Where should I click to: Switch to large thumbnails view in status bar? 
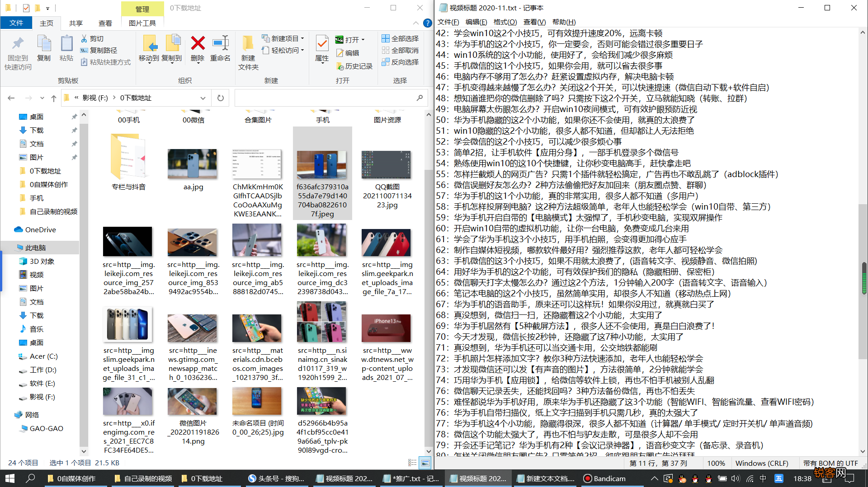(425, 463)
